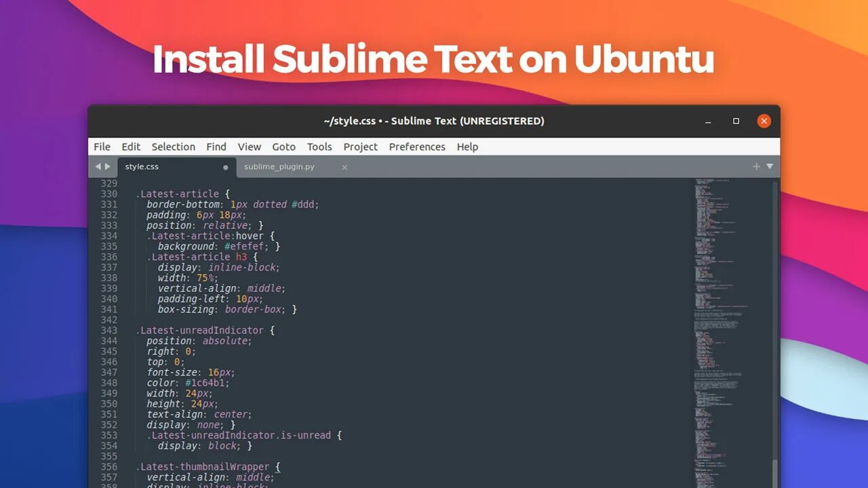Click the "display: inline-block;" line 337
This screenshot has height=488, width=868.
[x=218, y=267]
